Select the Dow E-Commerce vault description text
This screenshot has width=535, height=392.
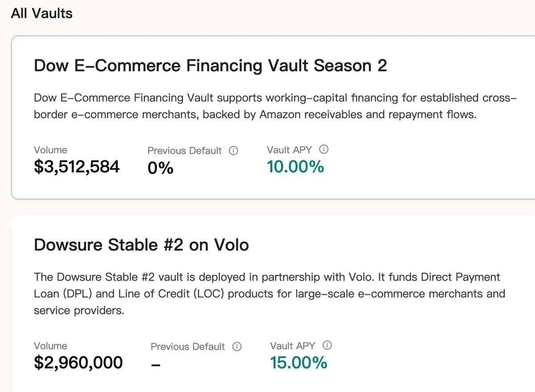pyautogui.click(x=275, y=106)
